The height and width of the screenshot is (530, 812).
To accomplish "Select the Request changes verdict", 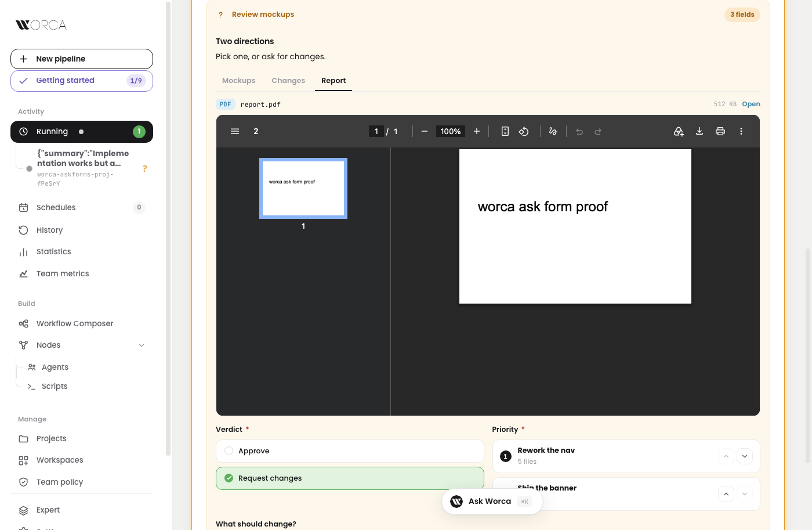I will click(350, 478).
